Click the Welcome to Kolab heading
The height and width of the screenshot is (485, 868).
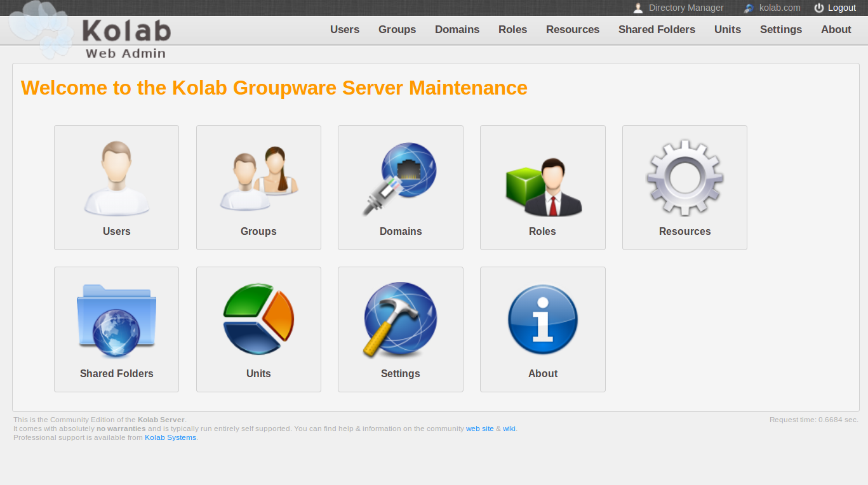pos(274,88)
